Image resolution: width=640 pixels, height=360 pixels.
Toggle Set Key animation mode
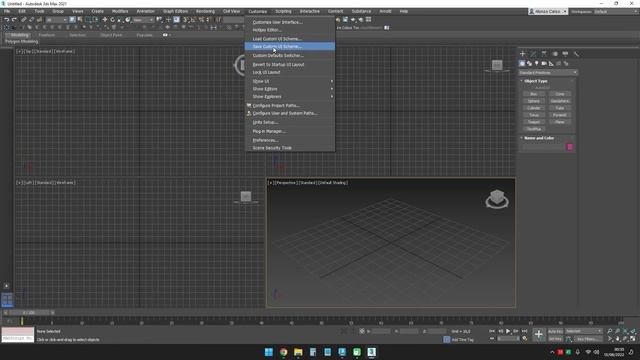click(555, 339)
